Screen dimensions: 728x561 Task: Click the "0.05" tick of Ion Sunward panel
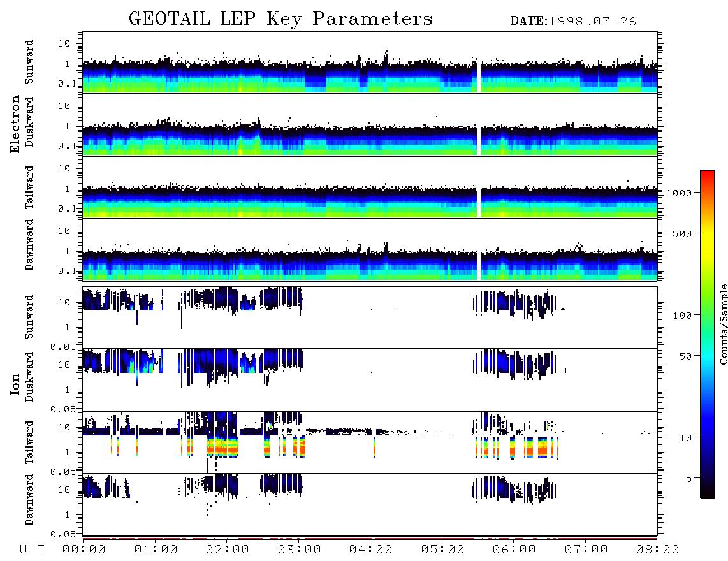pos(64,346)
